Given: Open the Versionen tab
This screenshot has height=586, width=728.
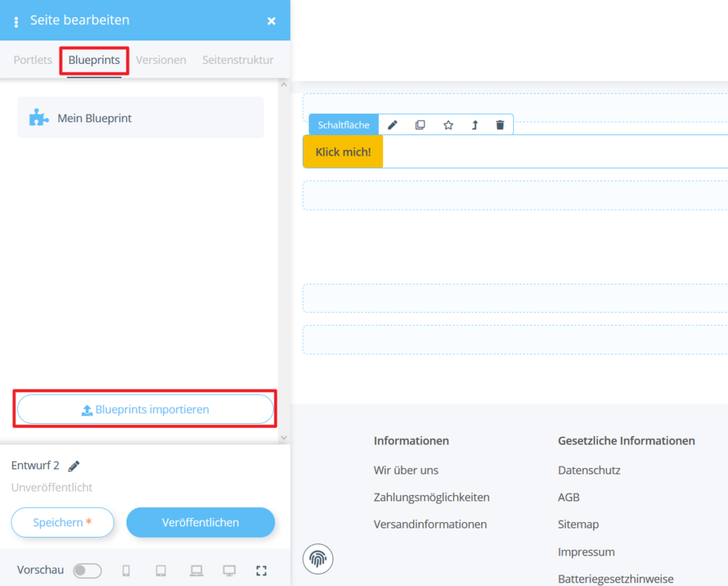Looking at the screenshot, I should click(x=161, y=60).
